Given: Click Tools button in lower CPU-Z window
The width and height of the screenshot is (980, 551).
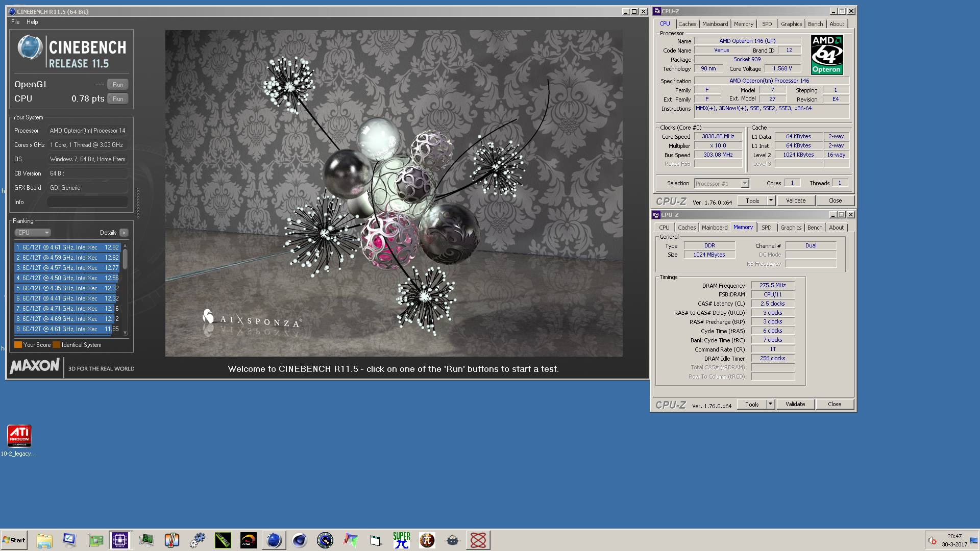Looking at the screenshot, I should coord(752,404).
